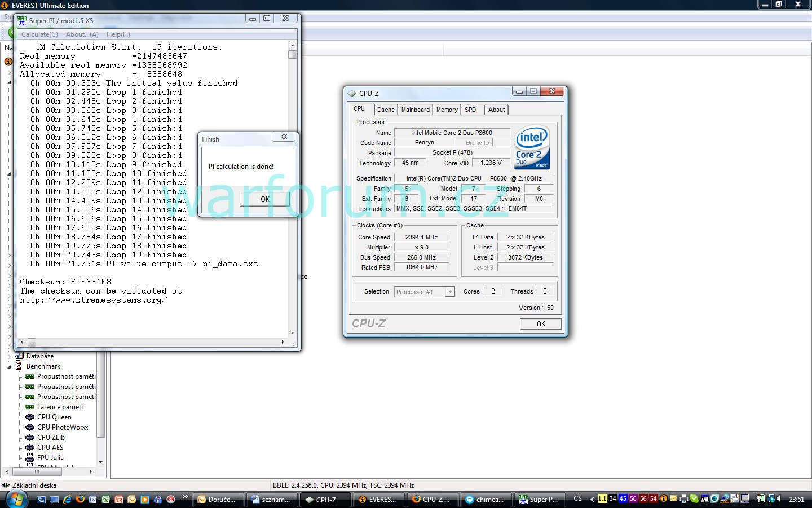
Task: Close the Finish dialog with X
Action: coord(284,137)
